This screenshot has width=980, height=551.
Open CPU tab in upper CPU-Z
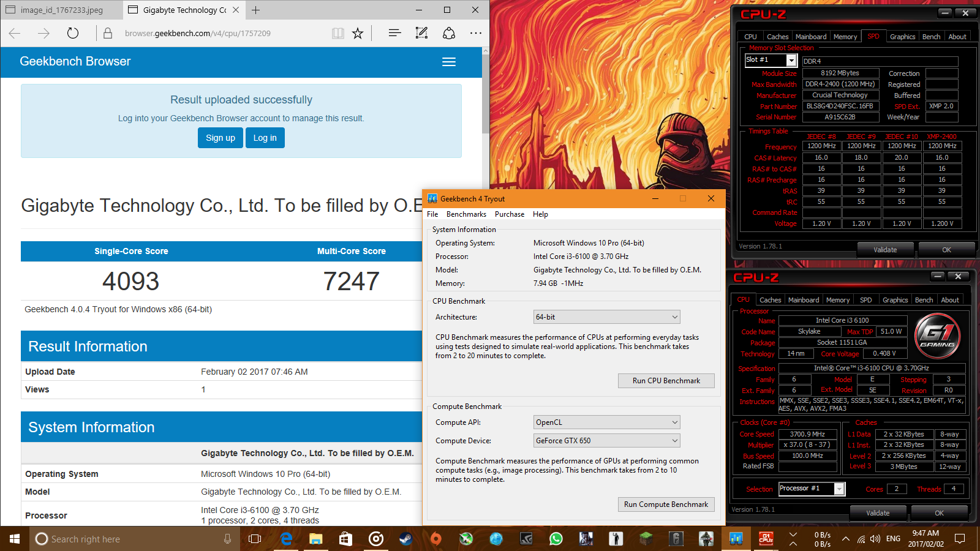point(750,37)
